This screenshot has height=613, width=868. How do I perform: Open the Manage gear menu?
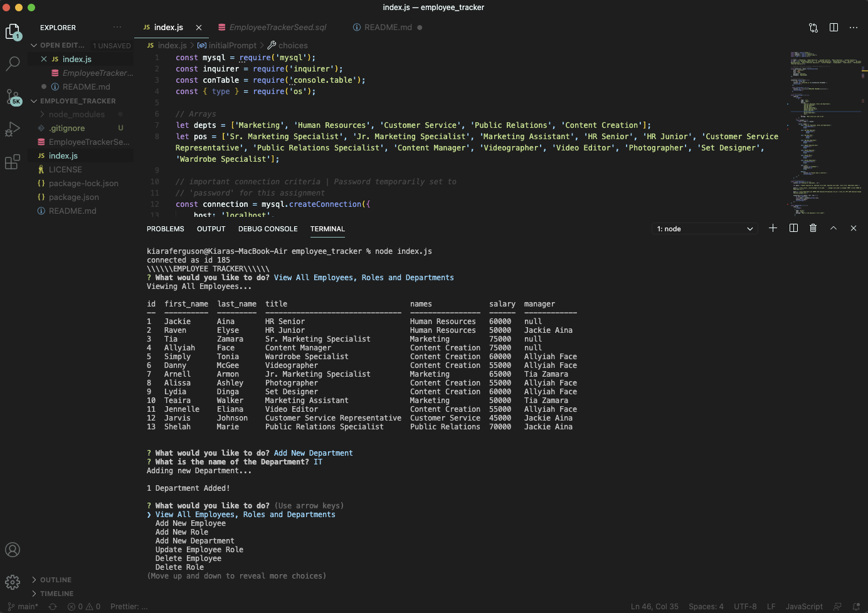click(x=13, y=582)
